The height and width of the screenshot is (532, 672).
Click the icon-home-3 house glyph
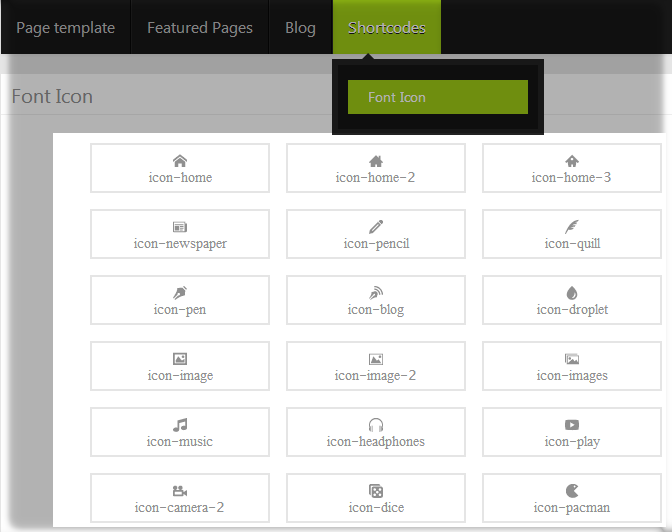click(572, 161)
